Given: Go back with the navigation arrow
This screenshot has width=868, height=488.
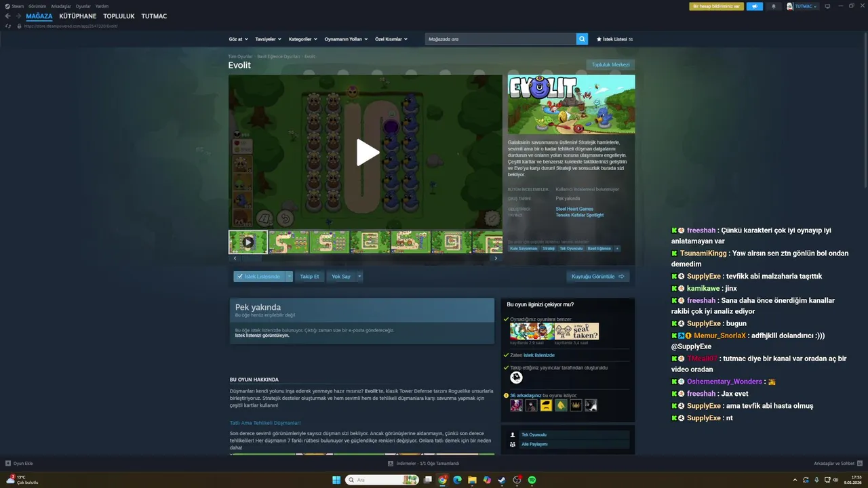Looking at the screenshot, I should click(x=8, y=16).
